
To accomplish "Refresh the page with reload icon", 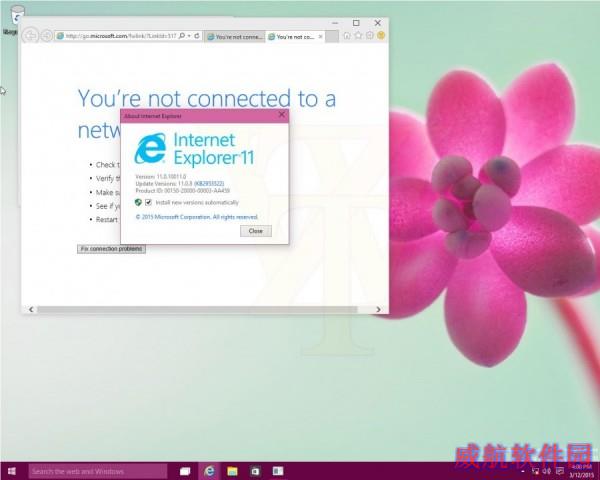I will pyautogui.click(x=197, y=36).
